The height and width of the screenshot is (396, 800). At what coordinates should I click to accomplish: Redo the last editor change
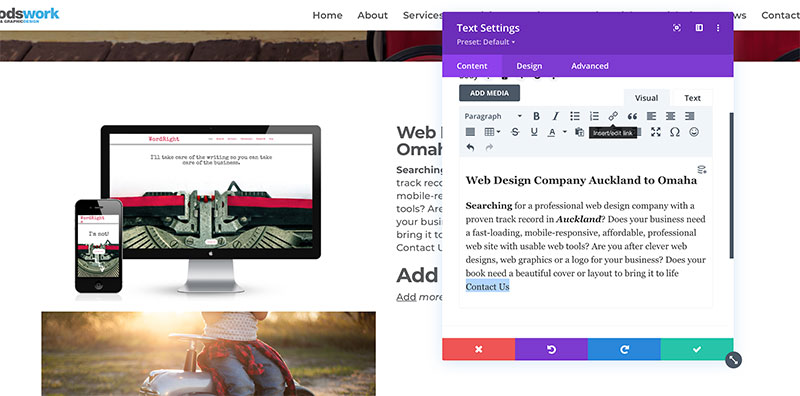489,147
